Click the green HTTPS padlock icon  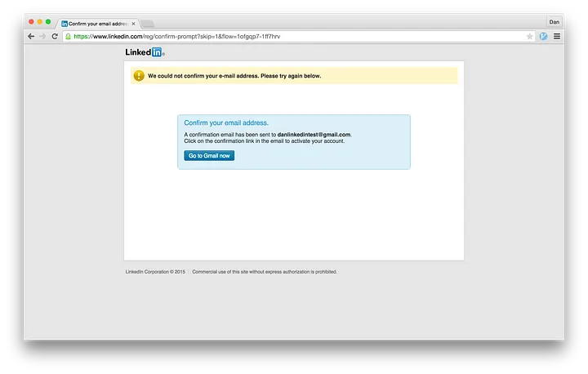[69, 37]
